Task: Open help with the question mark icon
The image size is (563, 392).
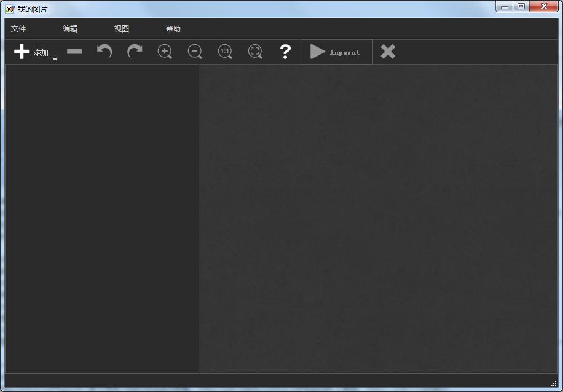Action: click(285, 52)
